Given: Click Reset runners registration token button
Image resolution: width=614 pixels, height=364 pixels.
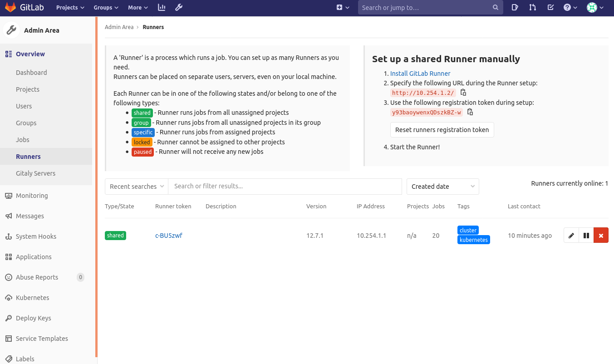Looking at the screenshot, I should click(x=442, y=130).
